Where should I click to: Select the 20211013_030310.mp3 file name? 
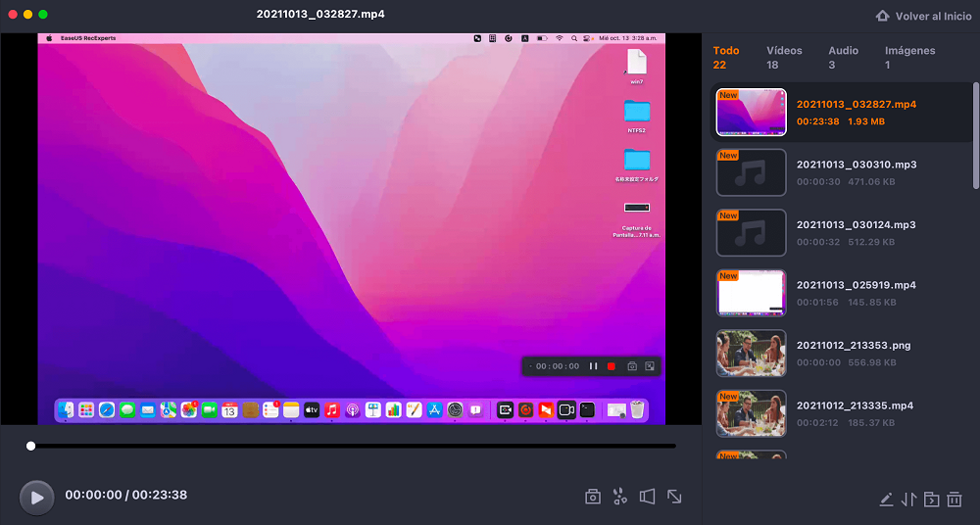pos(857,165)
